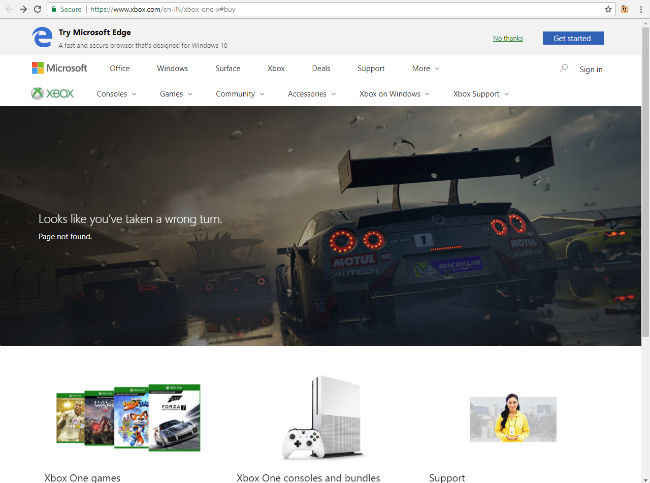650x483 pixels.
Task: Click the 'Try Microsoft Edge' banner title
Action: pos(95,32)
